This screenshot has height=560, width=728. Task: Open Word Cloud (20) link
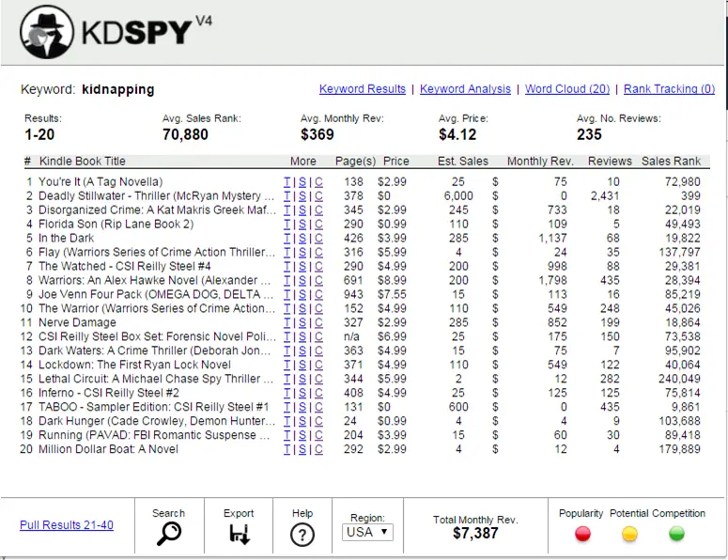click(567, 88)
